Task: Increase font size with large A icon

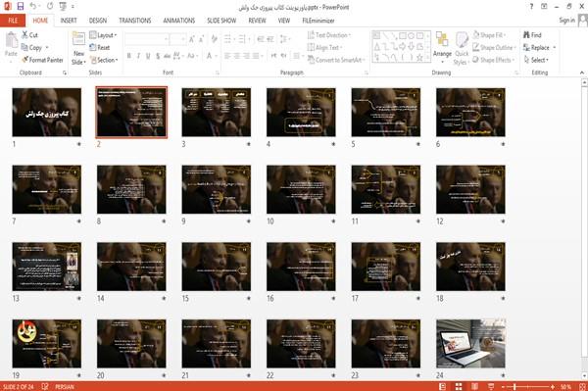Action: coord(192,39)
